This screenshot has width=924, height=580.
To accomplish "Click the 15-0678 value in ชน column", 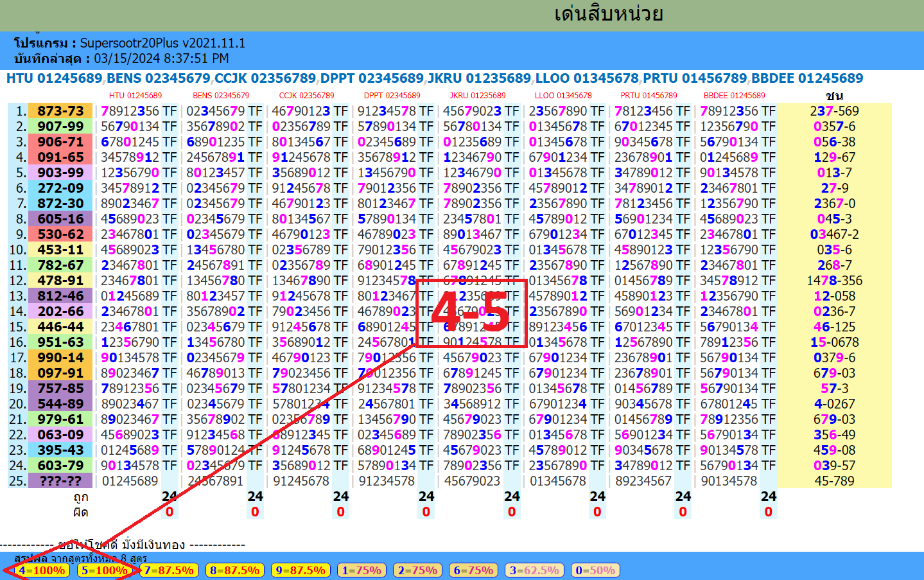I will pos(834,342).
